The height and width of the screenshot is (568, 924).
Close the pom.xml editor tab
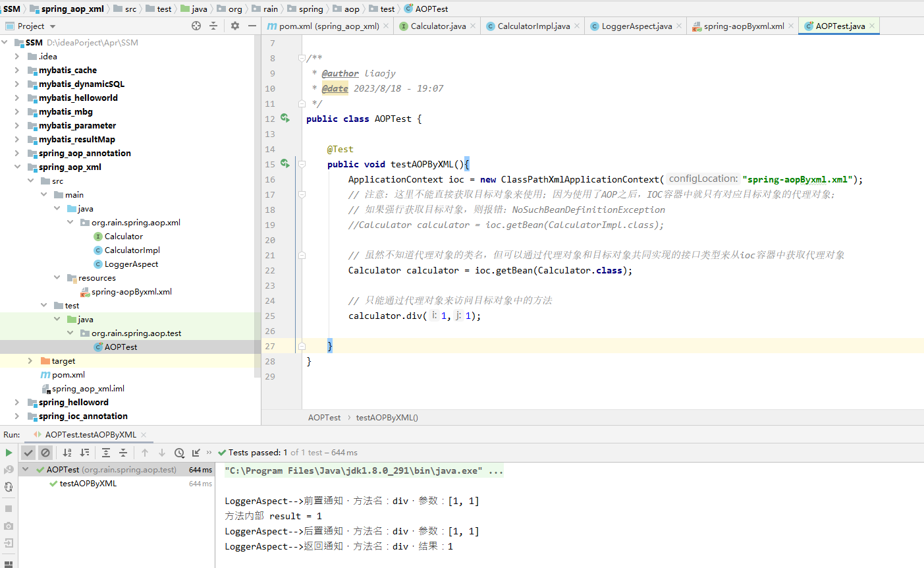[386, 26]
